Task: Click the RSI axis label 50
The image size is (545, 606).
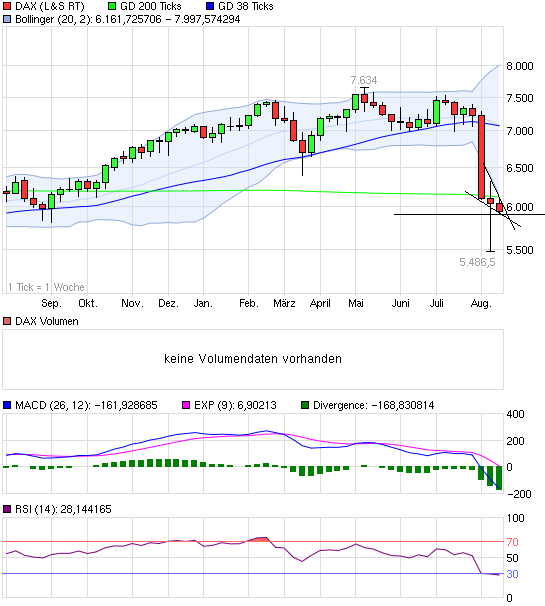Action: pyautogui.click(x=513, y=558)
